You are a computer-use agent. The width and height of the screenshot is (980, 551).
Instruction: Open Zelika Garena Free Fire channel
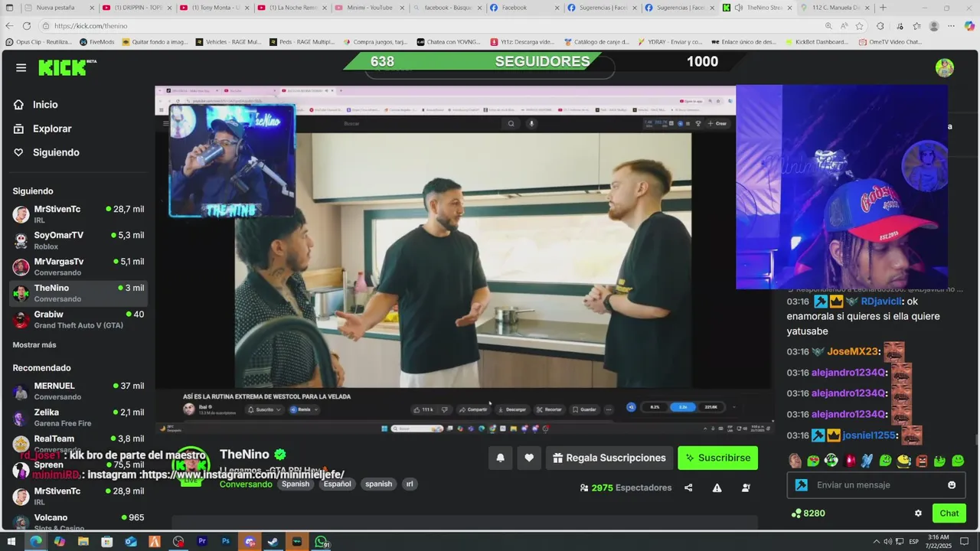tap(78, 417)
